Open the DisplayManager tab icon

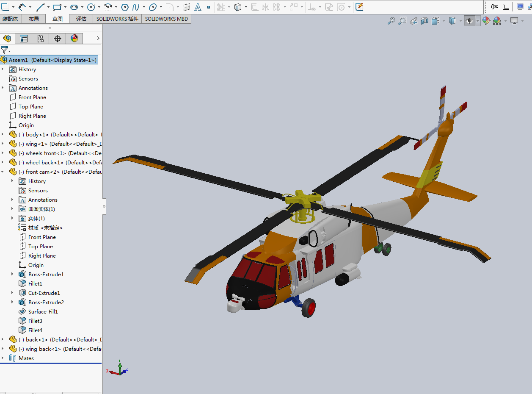74,39
